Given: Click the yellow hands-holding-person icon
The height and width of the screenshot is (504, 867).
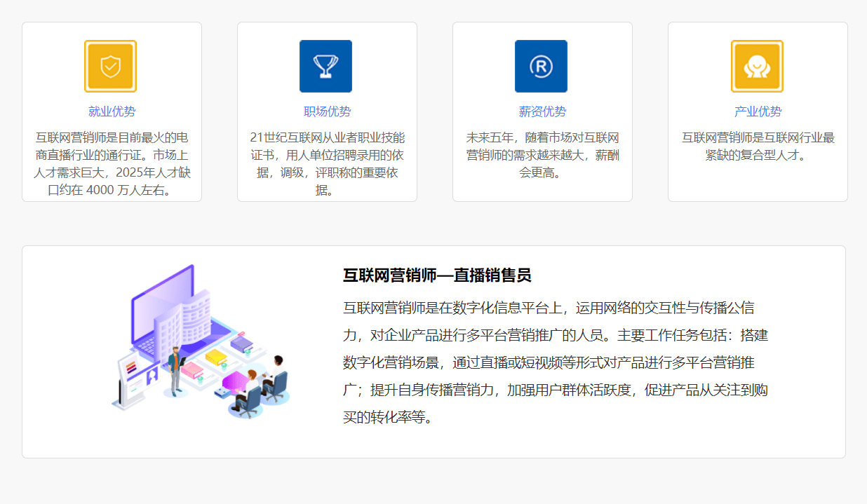Looking at the screenshot, I should coord(757,67).
